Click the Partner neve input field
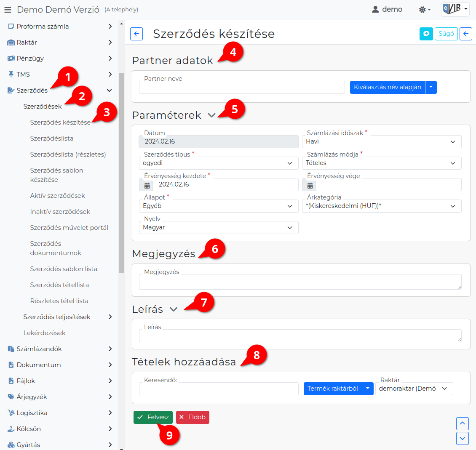The height and width of the screenshot is (450, 476). click(x=242, y=88)
